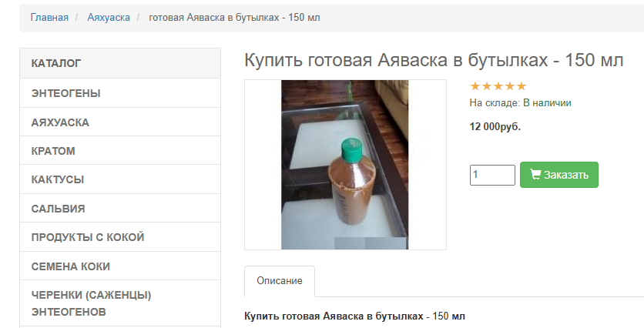The width and height of the screenshot is (644, 328).
Task: Select ЧЕРЕНКИ (САЖЕНЦЫ) ЭНТЕОГЕНОВ category
Action: point(120,303)
